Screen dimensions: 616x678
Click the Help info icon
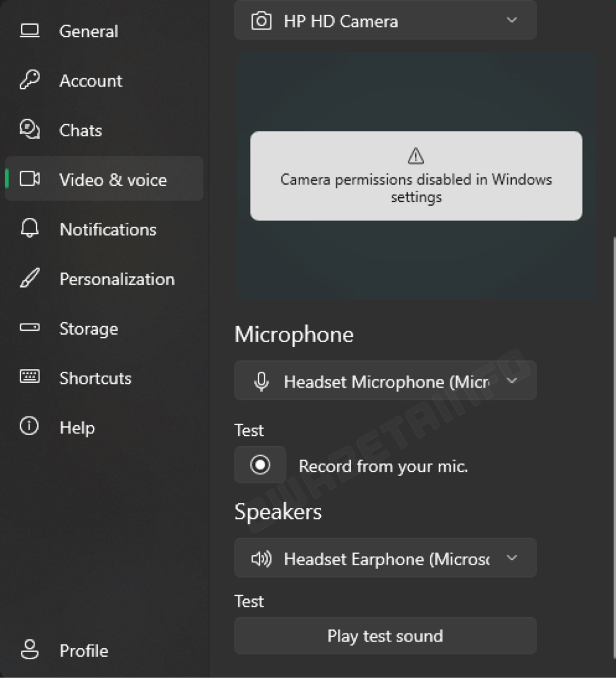click(30, 427)
